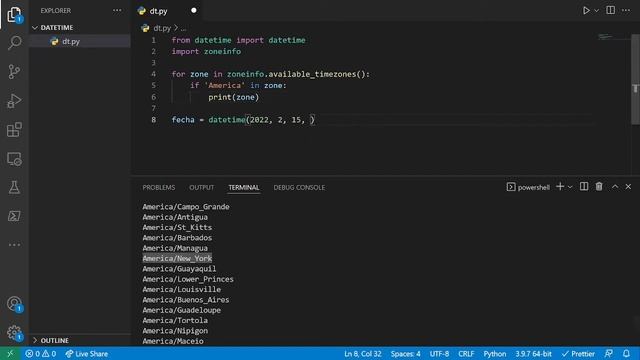640x360 pixels.
Task: Click the Prettier status item
Action: (578, 353)
